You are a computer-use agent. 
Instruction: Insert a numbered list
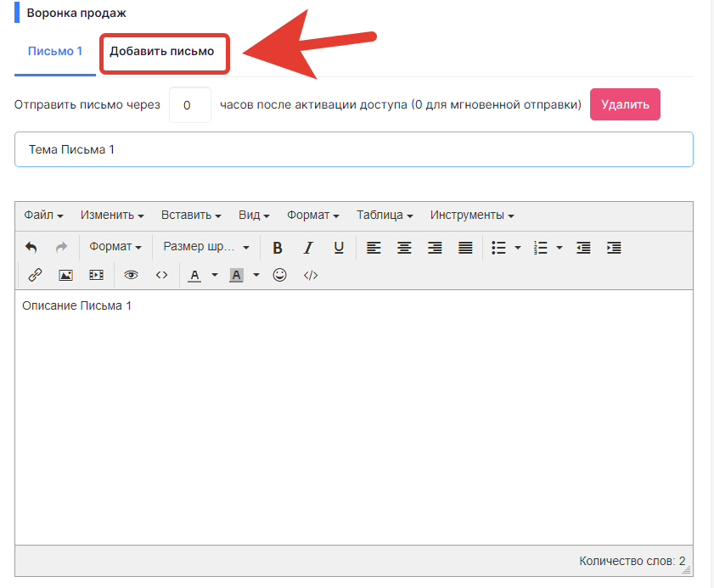[541, 248]
